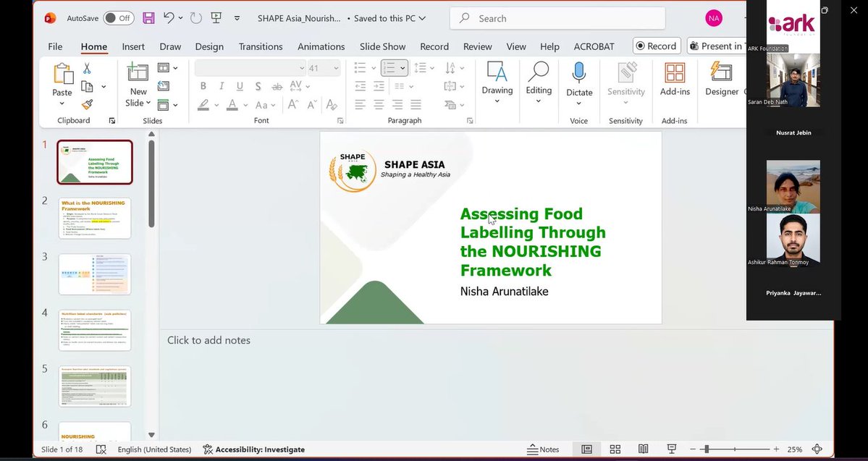
Task: Select the Format Painter brush
Action: (x=87, y=104)
